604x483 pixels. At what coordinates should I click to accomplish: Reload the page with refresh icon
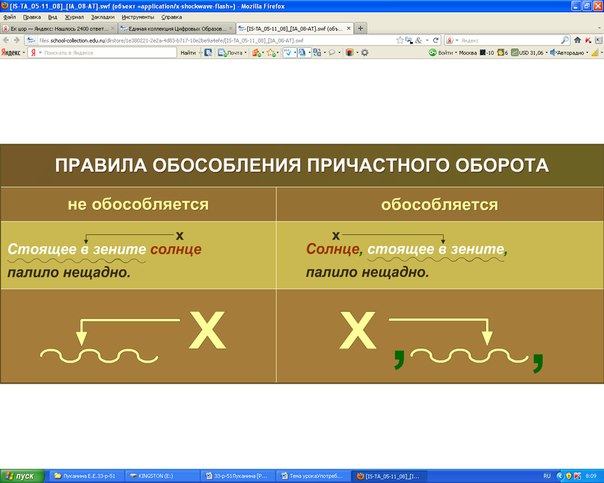(x=436, y=40)
